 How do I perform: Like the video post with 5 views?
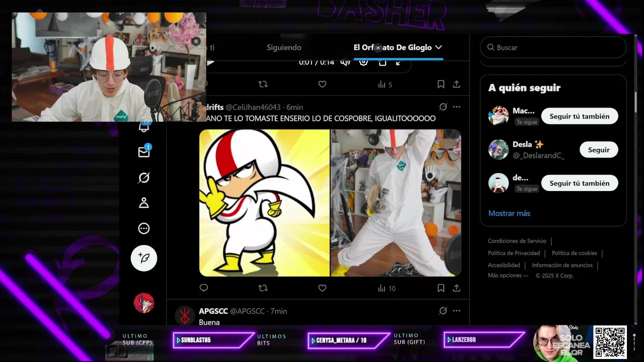[323, 84]
